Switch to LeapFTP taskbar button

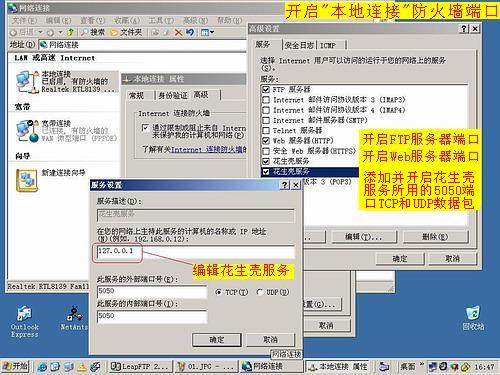(140, 367)
